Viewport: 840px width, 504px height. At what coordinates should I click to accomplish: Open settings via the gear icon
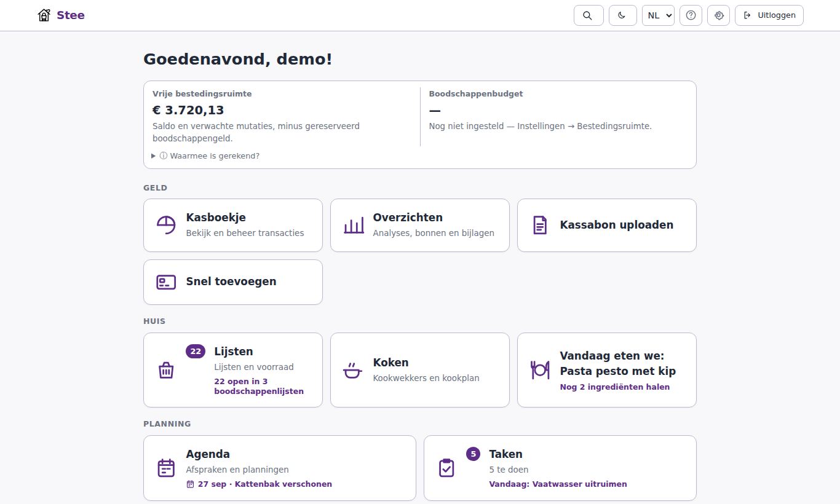coord(718,15)
